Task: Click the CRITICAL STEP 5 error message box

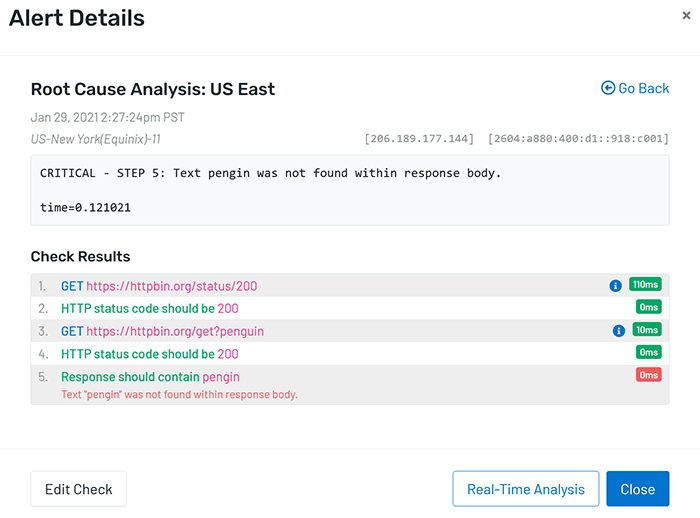Action: coord(350,190)
